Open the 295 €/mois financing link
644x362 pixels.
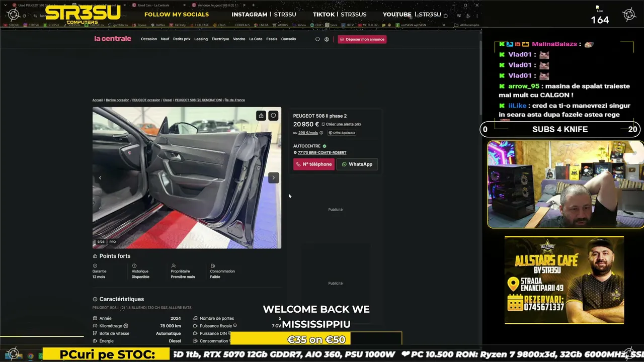[x=308, y=133]
